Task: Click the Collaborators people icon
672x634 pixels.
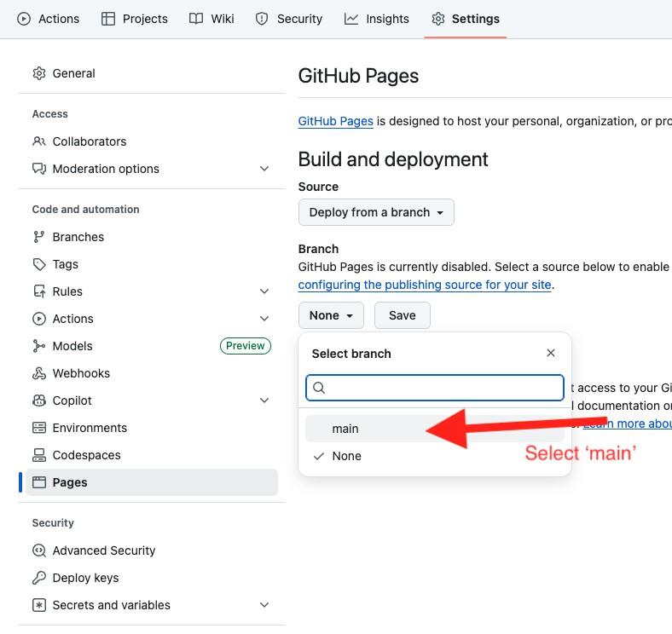Action: click(x=39, y=141)
